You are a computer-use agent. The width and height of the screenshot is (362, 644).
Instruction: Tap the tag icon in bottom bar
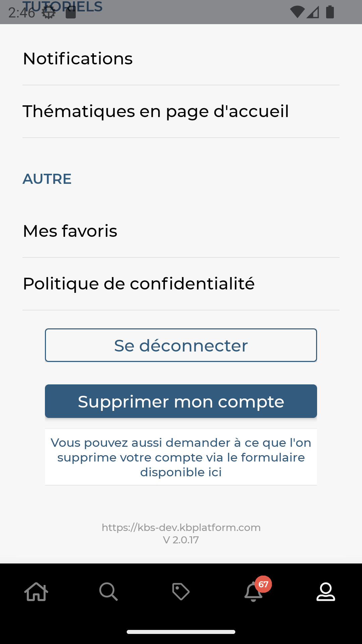[x=181, y=592]
